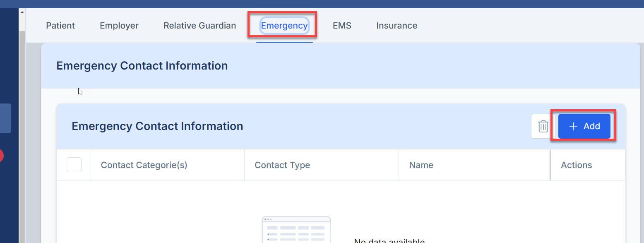Click the Name column header
This screenshot has height=243, width=644.
(x=421, y=165)
